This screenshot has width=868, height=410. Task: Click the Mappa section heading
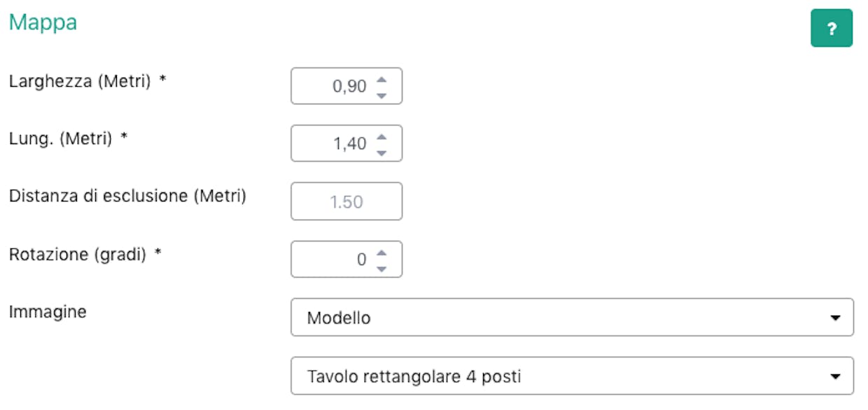43,22
